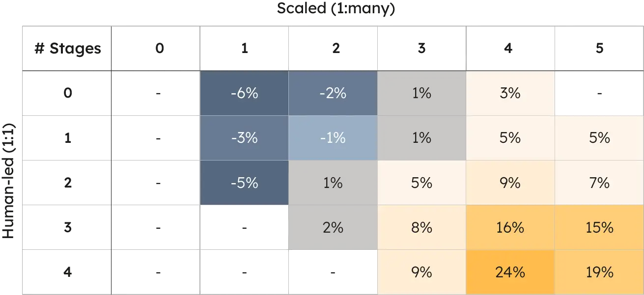This screenshot has height=295, width=644.
Task: Click the 24% cell
Action: [510, 272]
